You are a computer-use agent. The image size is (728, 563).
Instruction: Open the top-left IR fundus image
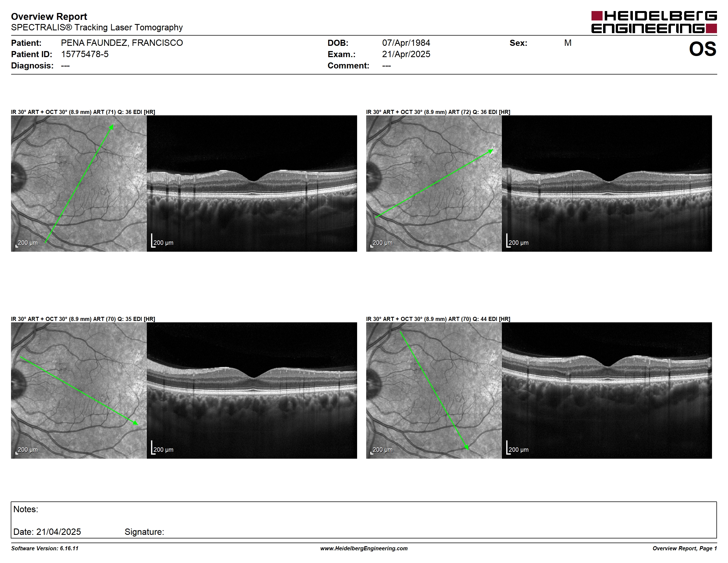click(79, 184)
